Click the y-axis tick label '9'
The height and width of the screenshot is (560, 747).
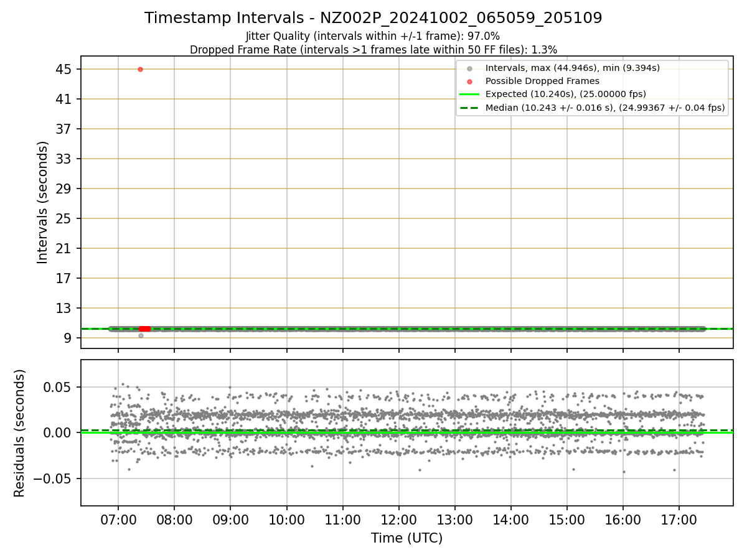pyautogui.click(x=69, y=338)
